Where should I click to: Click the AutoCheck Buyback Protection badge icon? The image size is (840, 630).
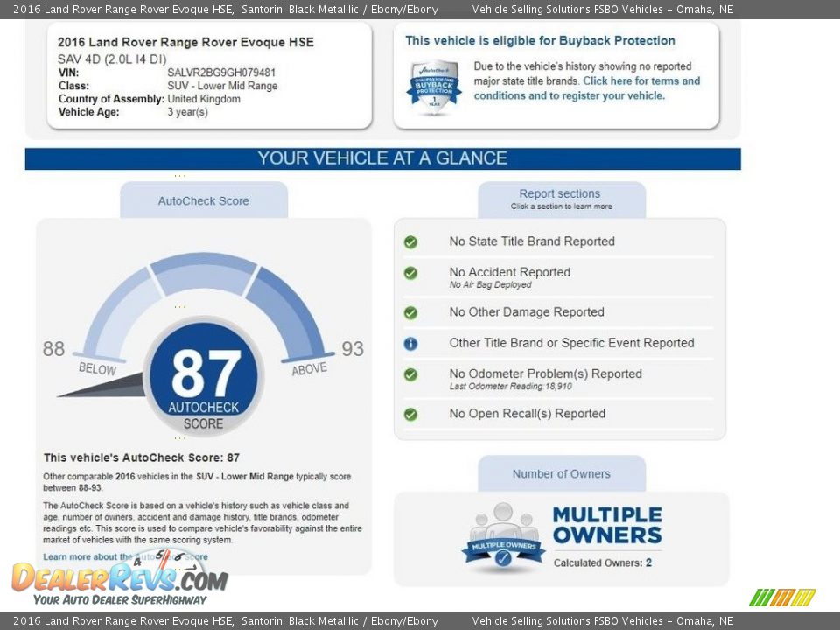[434, 87]
